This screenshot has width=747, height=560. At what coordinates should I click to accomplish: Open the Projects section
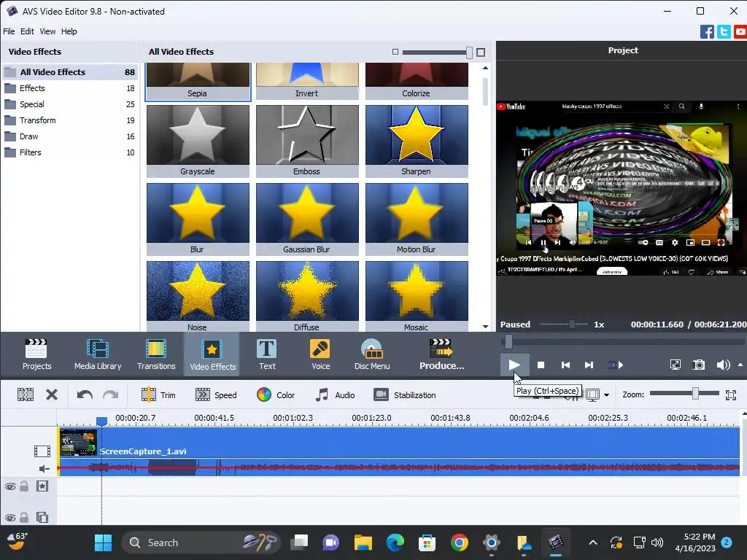36,354
